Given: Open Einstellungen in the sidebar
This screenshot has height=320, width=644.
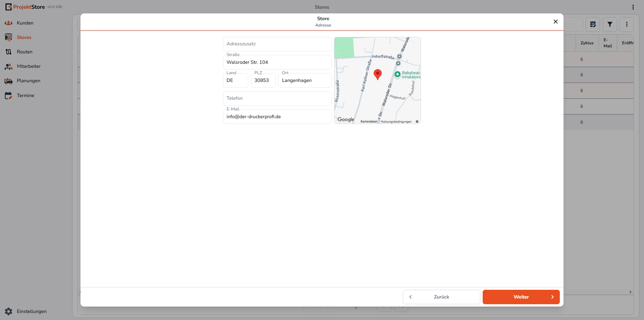Looking at the screenshot, I should click(32, 312).
